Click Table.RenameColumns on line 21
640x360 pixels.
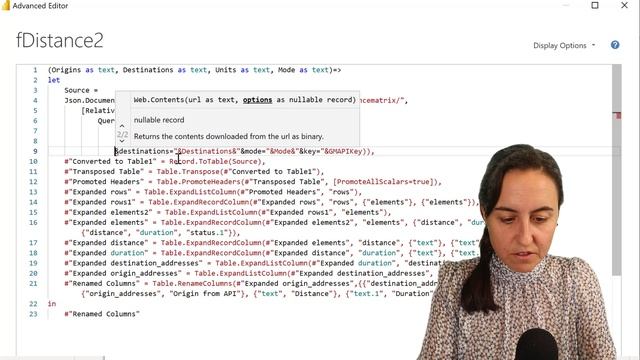191,284
